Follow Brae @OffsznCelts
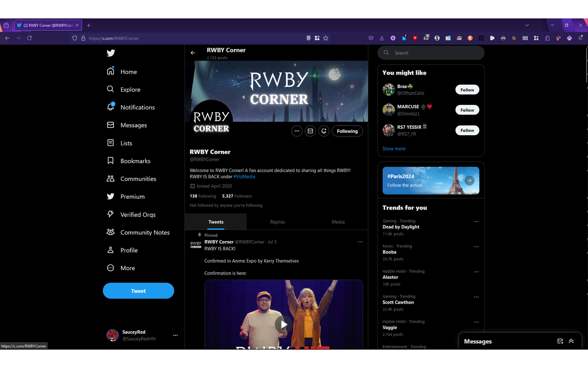 click(467, 90)
